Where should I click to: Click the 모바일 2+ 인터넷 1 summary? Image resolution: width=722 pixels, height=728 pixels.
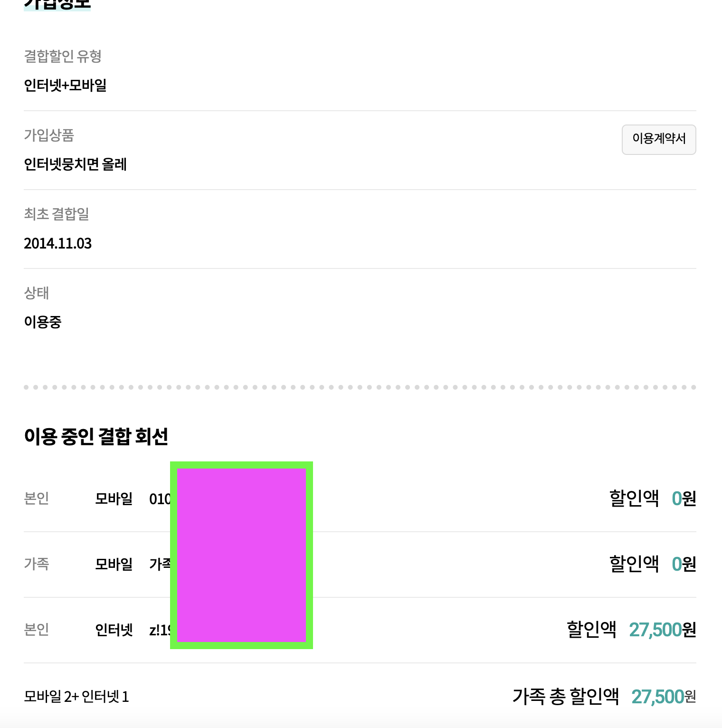76,697
